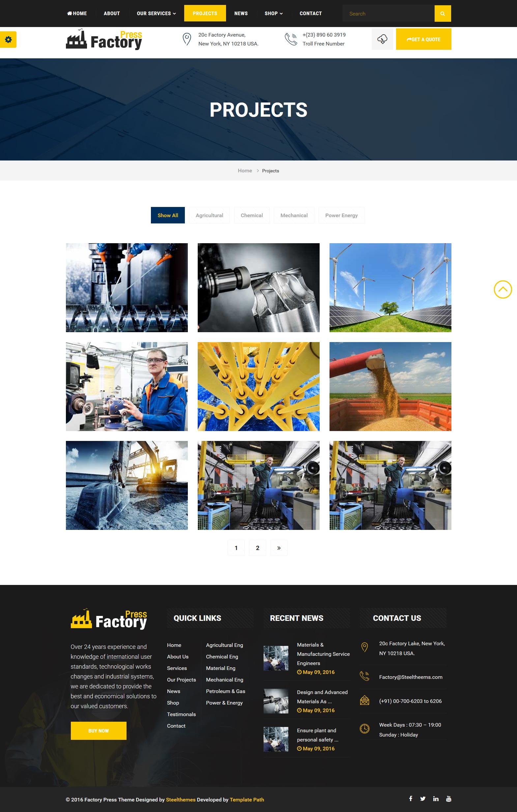Open footer Power & Energy link
517x812 pixels.
(224, 703)
